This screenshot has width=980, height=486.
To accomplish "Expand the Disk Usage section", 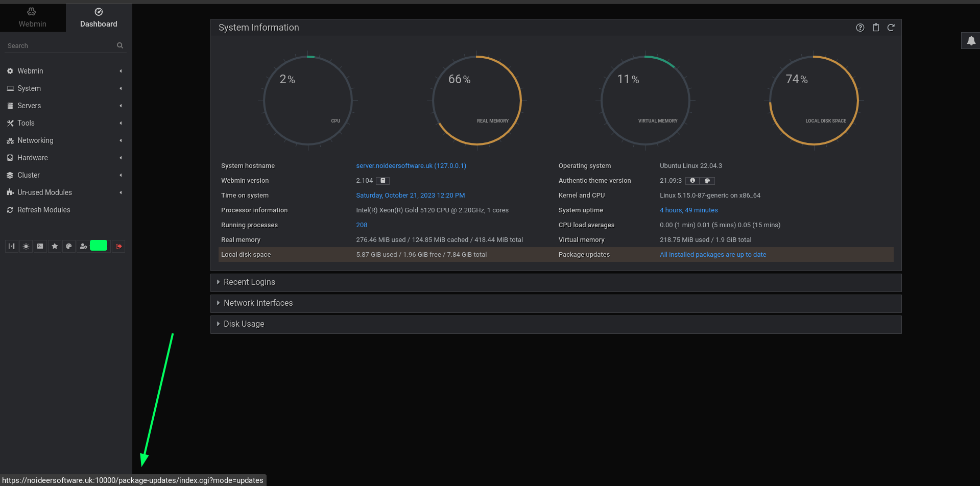I will (x=556, y=324).
